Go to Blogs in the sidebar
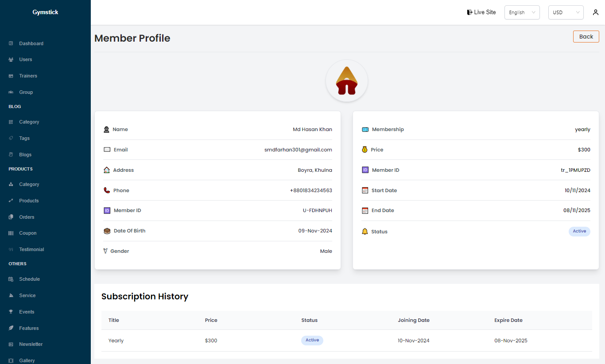The width and height of the screenshot is (605, 364). pyautogui.click(x=25, y=155)
